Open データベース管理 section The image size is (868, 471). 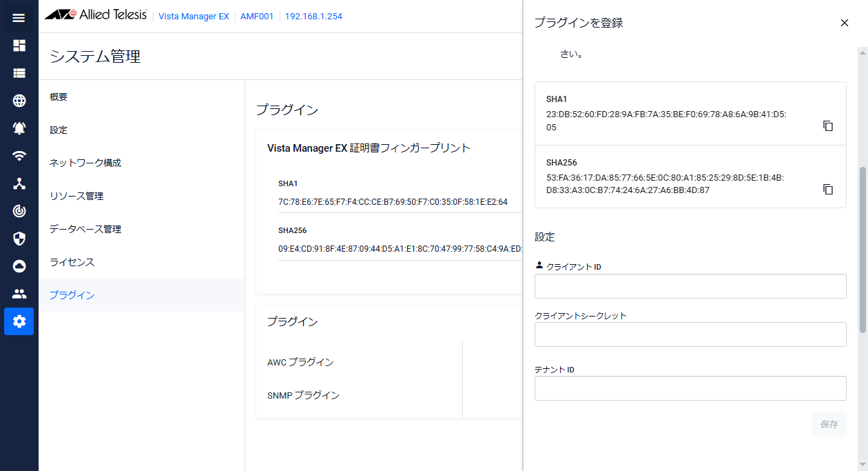[x=141, y=230]
